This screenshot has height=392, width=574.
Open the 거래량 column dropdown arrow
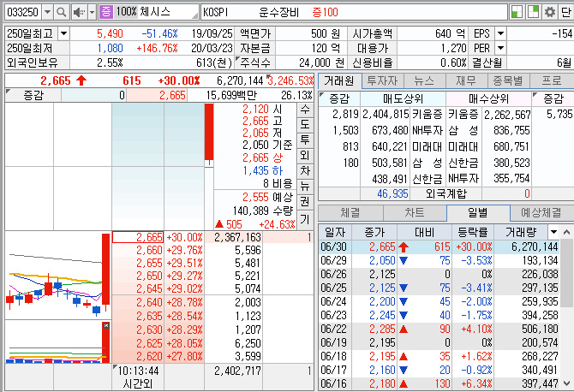(x=553, y=232)
